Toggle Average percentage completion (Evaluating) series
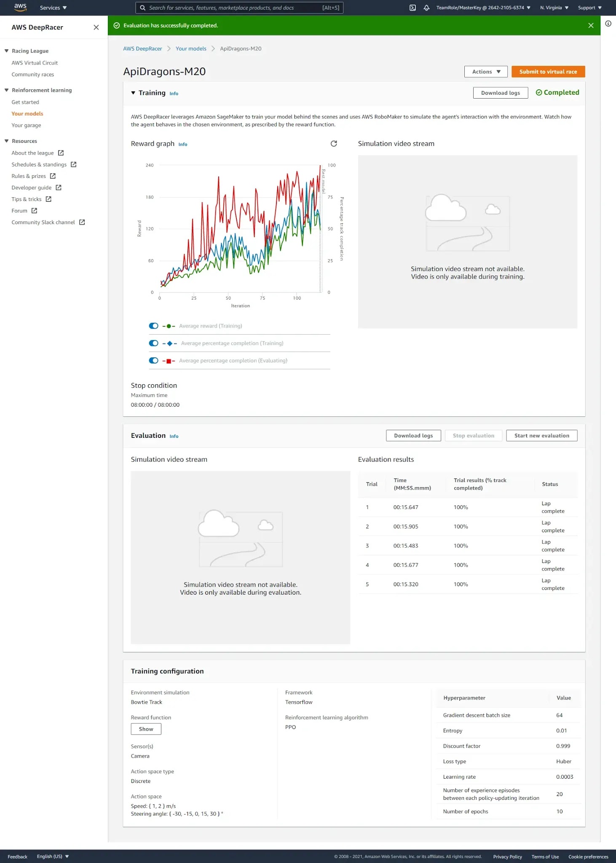616x863 pixels. click(x=154, y=360)
